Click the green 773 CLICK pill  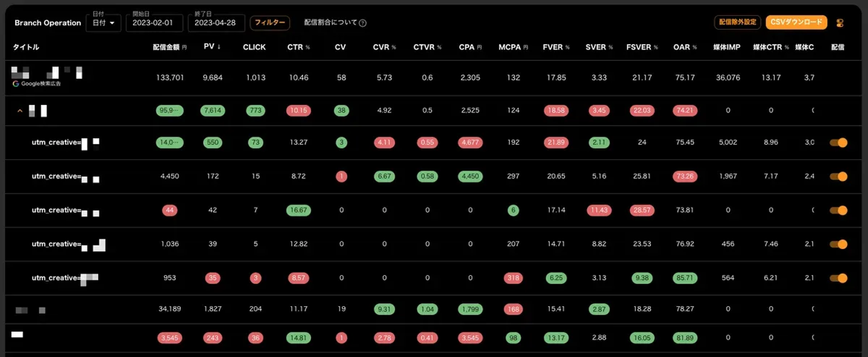point(256,110)
